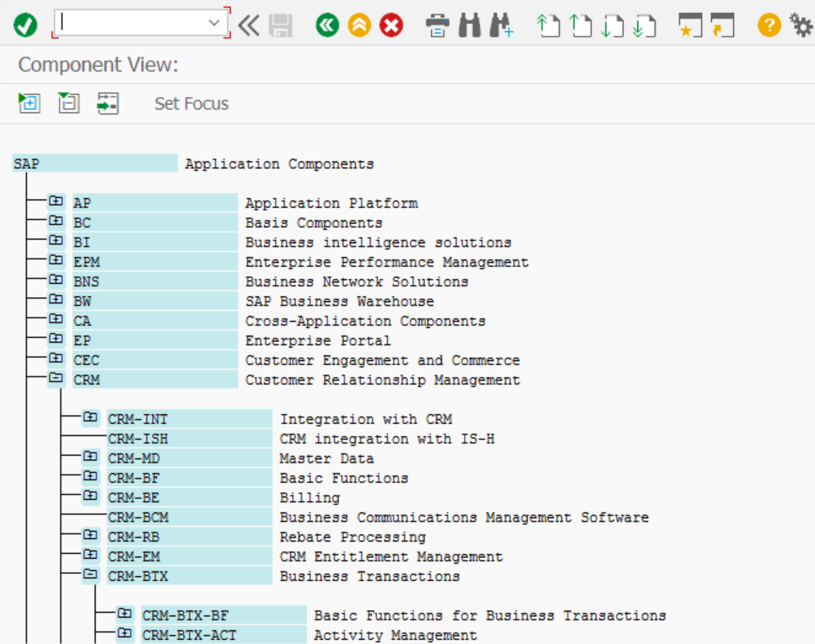Select the SAP root node

click(95, 164)
